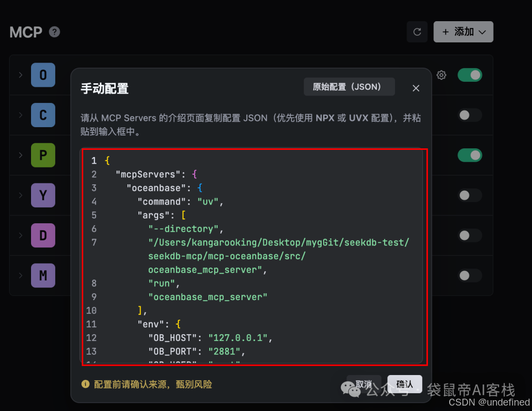Disable the green toggle next to P server
Viewport: 532px width, 411px height.
pos(469,155)
